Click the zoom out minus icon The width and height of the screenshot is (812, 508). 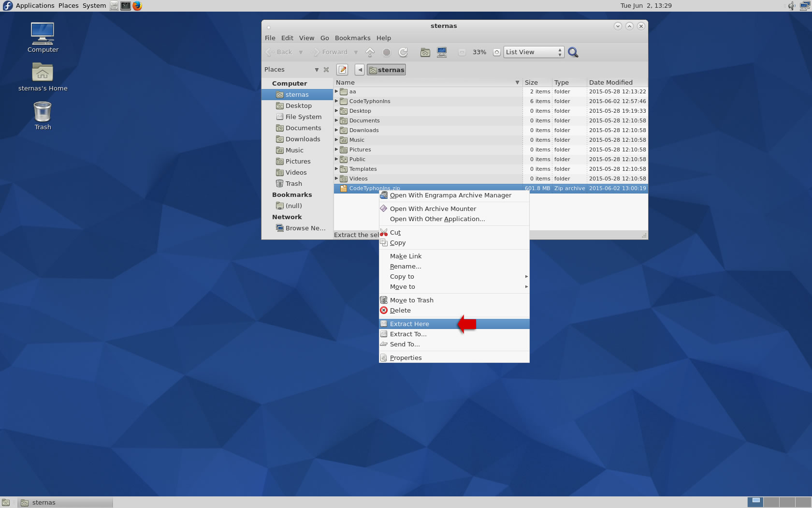[462, 52]
